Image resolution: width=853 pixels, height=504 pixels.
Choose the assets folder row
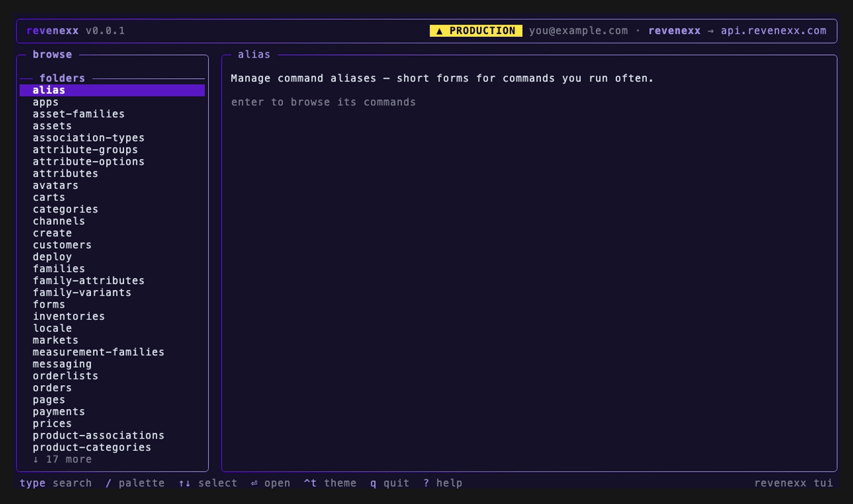tap(112, 126)
